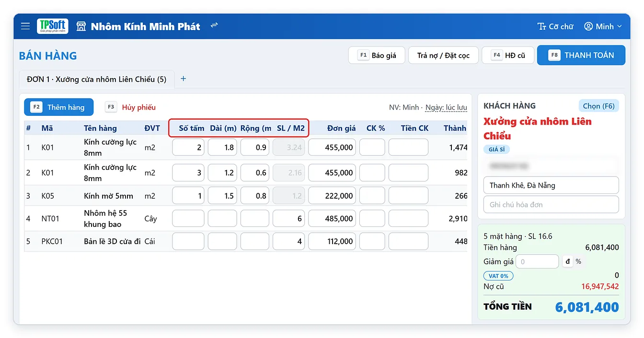Open Trả nợ / Đặt cọc
This screenshot has width=644, height=338.
click(x=443, y=56)
